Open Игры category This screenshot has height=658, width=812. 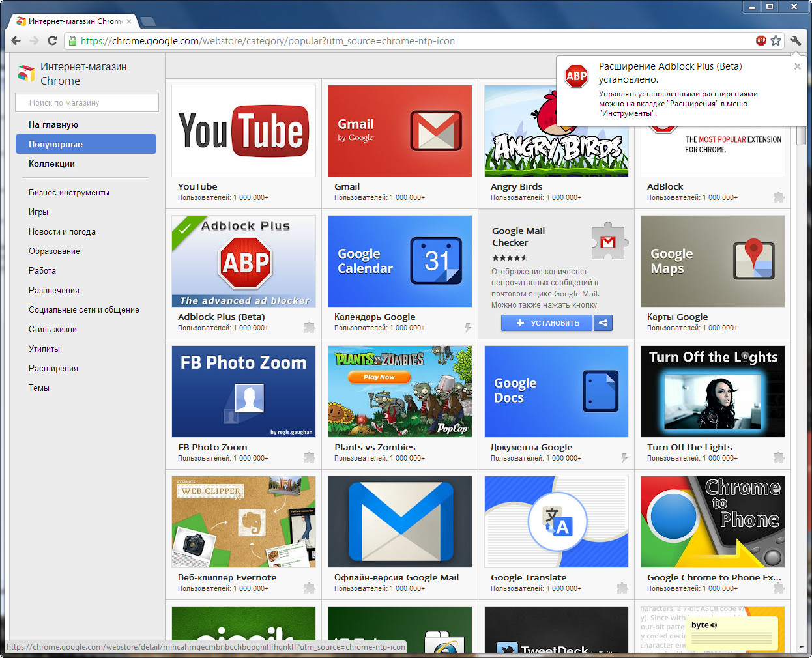coord(38,212)
